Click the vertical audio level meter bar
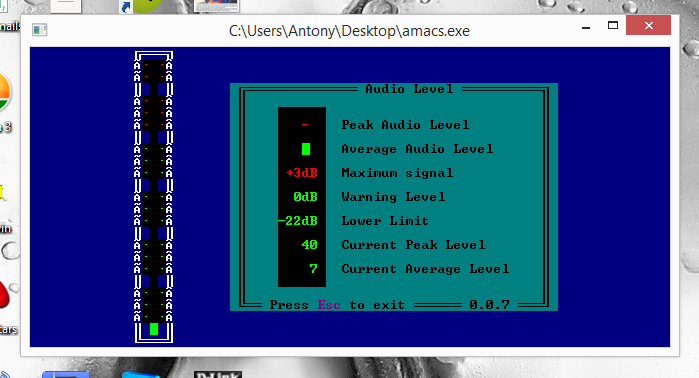The image size is (699, 378). click(x=154, y=197)
